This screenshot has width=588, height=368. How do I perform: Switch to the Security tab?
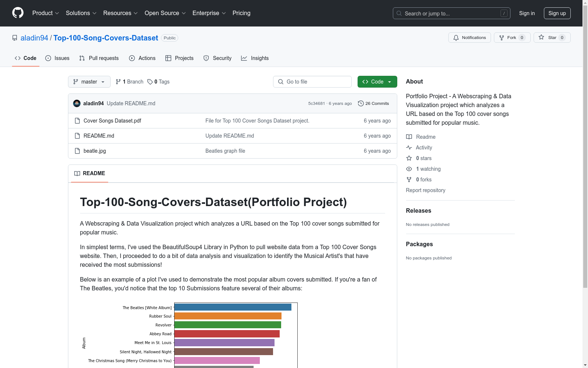click(x=218, y=58)
